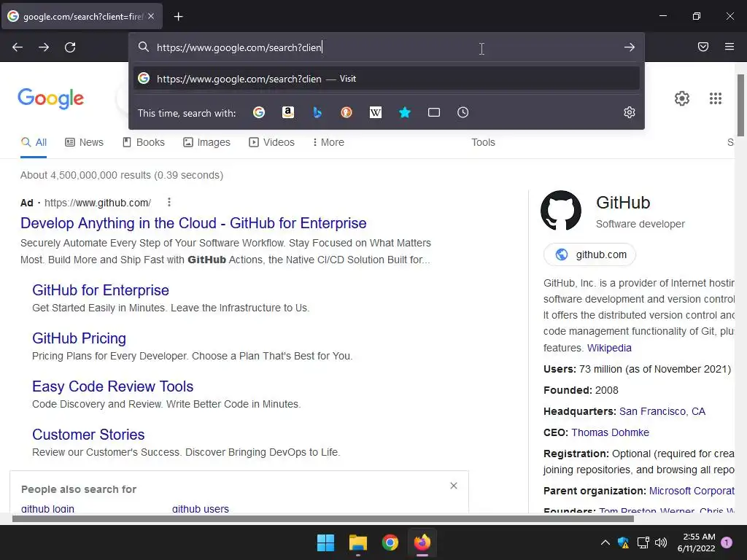Open the Thomas Dohmke CEO link

pyautogui.click(x=611, y=432)
